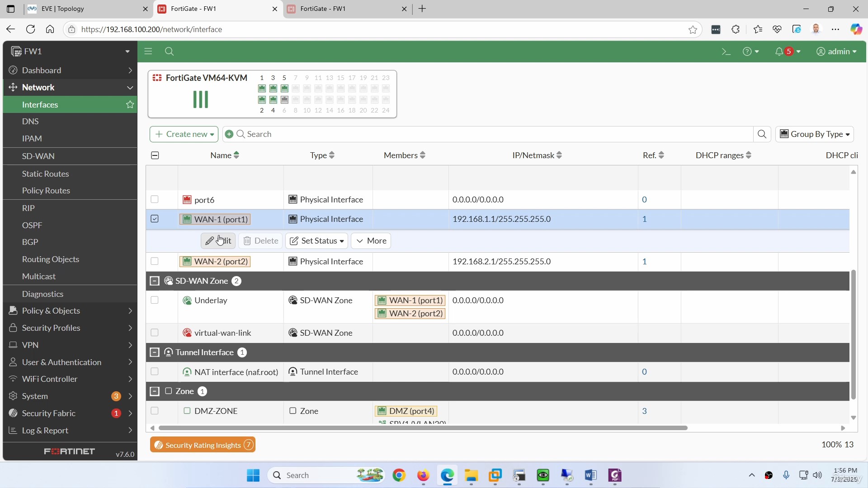The width and height of the screenshot is (868, 488).
Task: Refresh the browser page
Action: coord(30,29)
